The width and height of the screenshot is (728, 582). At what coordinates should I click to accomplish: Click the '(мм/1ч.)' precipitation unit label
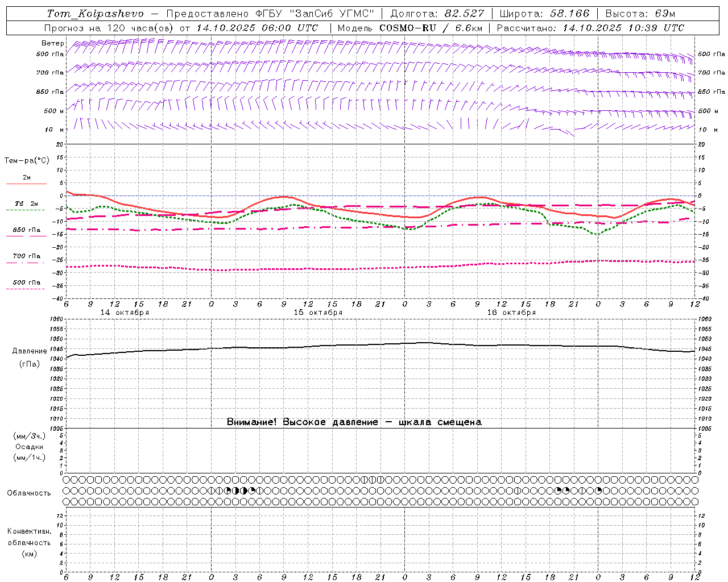[30, 458]
